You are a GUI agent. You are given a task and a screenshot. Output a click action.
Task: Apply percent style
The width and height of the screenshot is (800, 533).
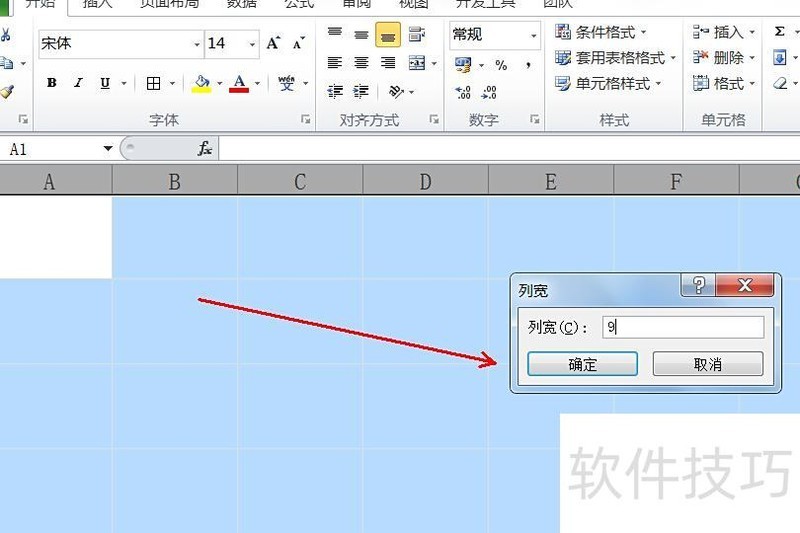point(501,65)
